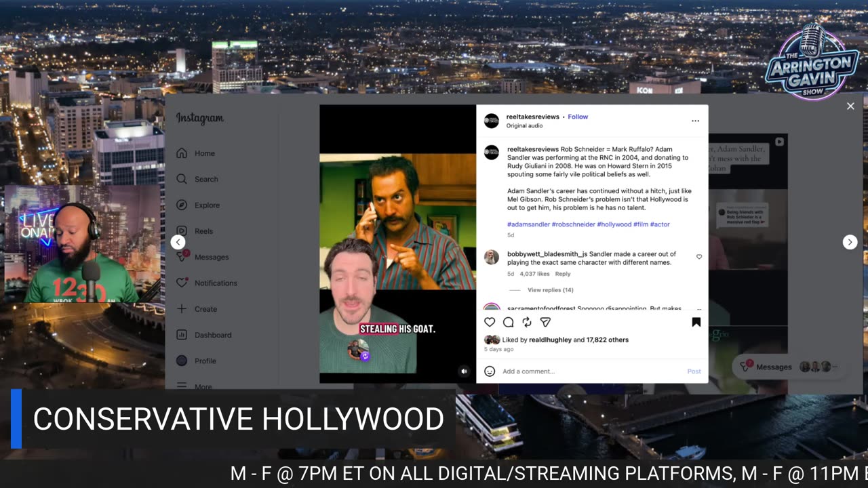Focus the Add a comment field
Screen dimensions: 868x488
(590, 371)
